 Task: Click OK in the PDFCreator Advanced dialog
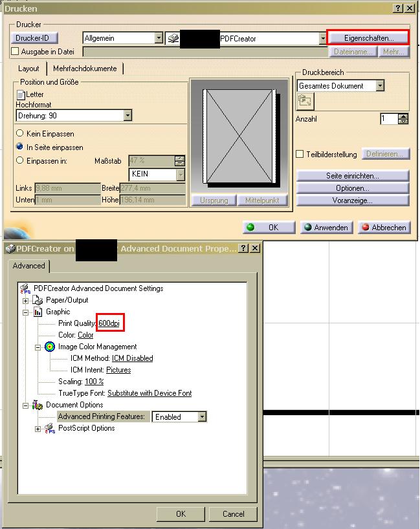[181, 514]
